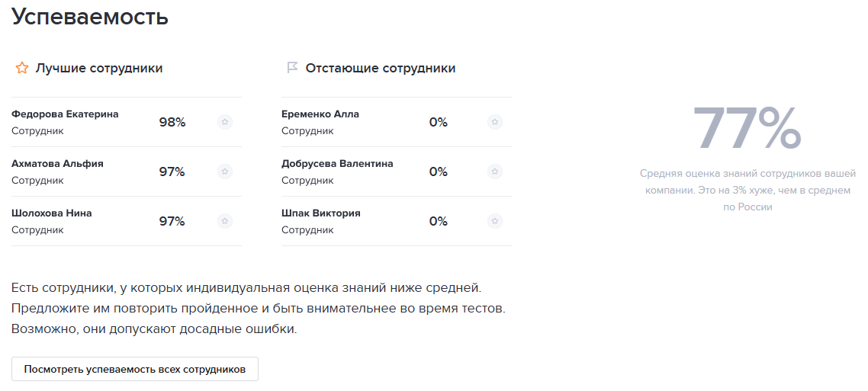The image size is (868, 391).
Task: Select Добрусева Валентина in lagging list
Action: pyautogui.click(x=337, y=164)
